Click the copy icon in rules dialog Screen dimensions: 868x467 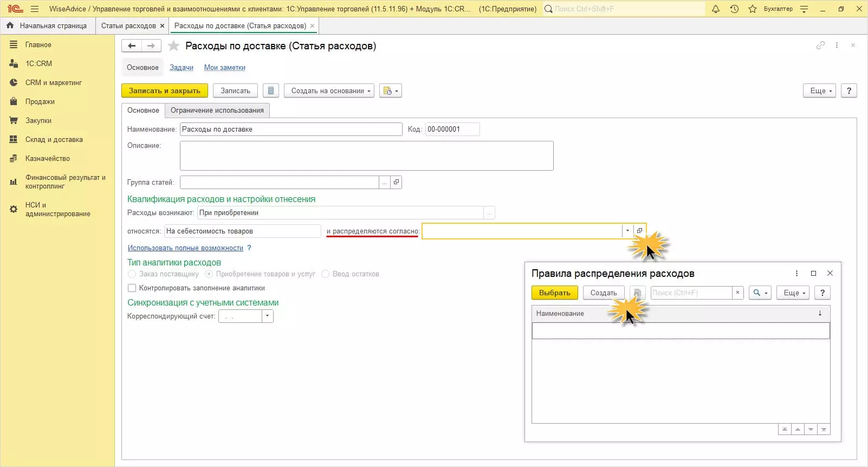point(637,293)
